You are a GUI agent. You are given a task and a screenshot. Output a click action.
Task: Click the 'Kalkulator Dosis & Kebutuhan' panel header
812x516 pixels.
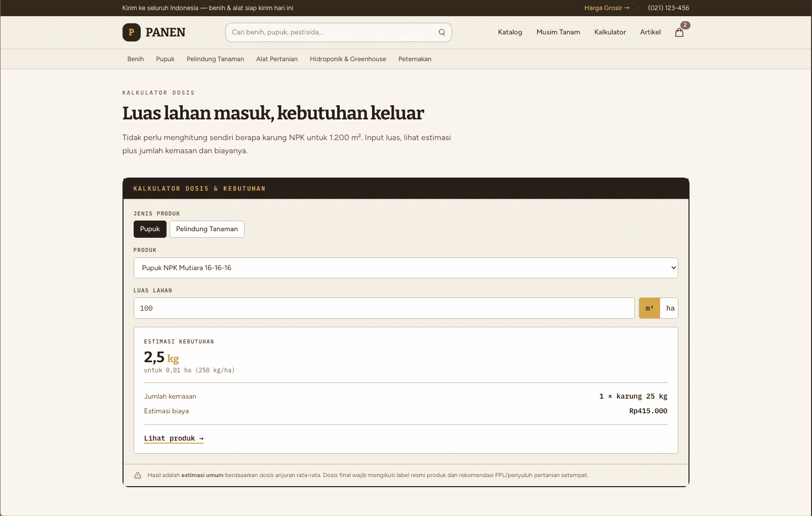click(406, 189)
